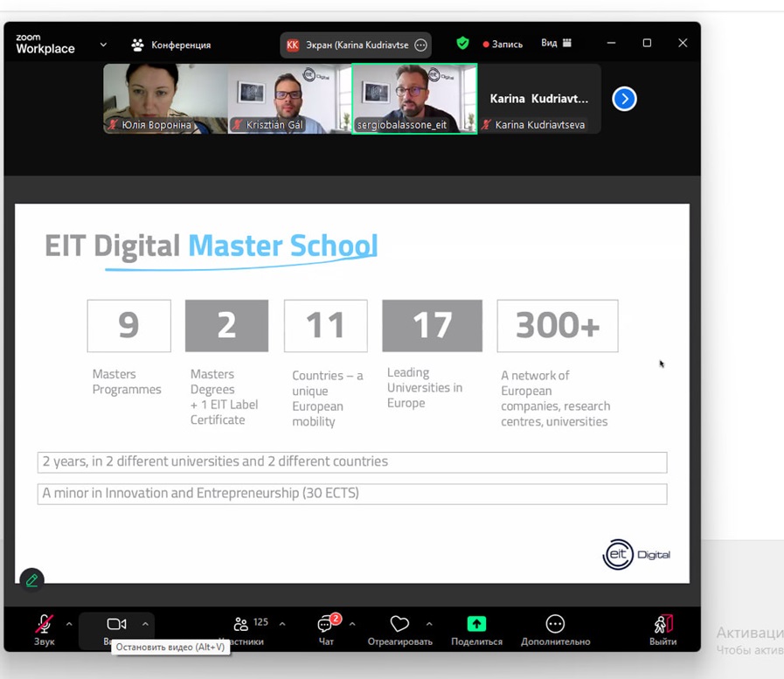Open the participants list icon
The height and width of the screenshot is (679, 784).
[240, 624]
